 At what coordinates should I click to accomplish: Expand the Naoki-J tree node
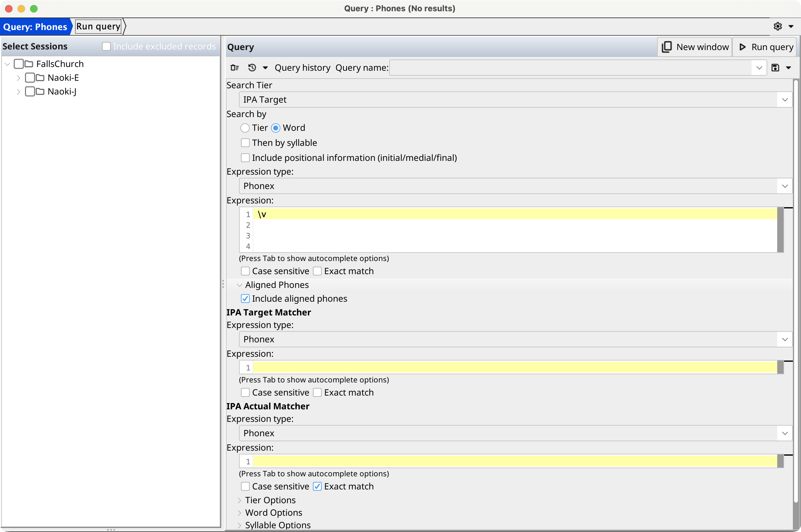click(x=18, y=91)
